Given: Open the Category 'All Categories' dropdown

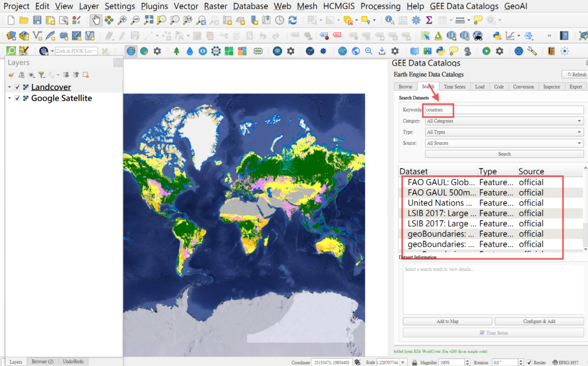Looking at the screenshot, I should click(504, 121).
